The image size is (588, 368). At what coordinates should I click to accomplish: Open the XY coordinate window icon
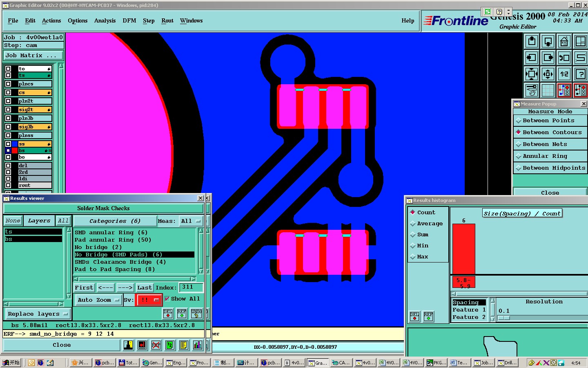click(581, 41)
